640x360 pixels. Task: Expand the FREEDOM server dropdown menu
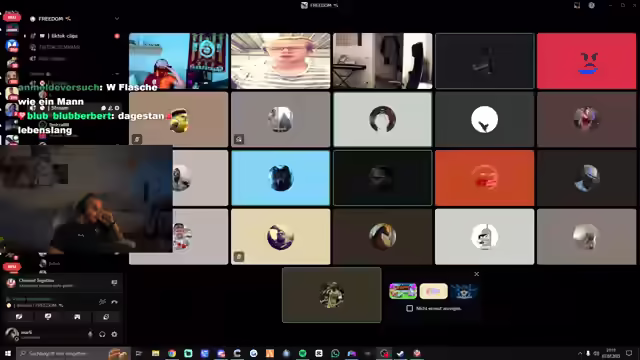tap(117, 19)
